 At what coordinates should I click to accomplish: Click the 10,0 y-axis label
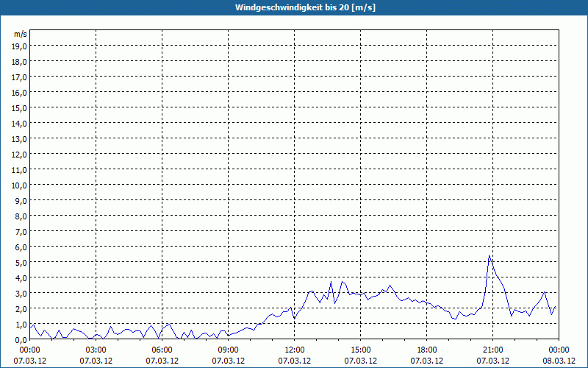[19, 185]
